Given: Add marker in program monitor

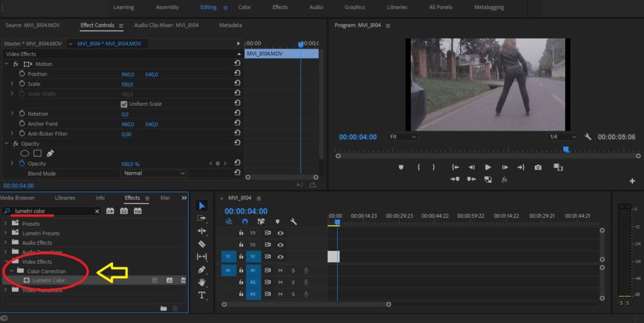Looking at the screenshot, I should (401, 167).
